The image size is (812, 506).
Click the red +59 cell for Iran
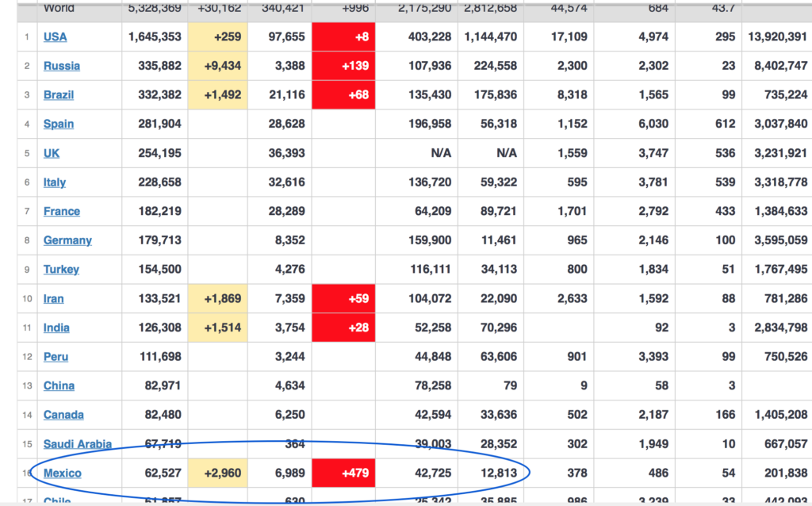pos(343,299)
